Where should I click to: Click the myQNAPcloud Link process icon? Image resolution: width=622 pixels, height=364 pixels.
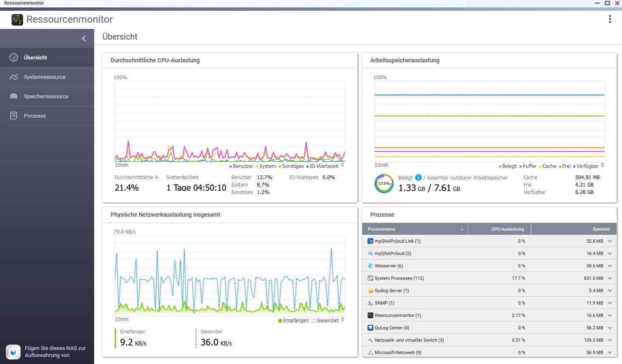(x=370, y=241)
